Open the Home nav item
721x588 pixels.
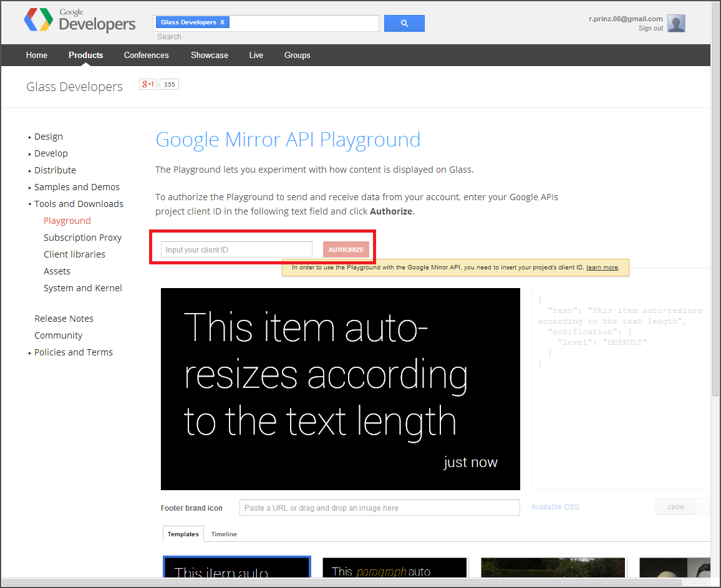click(x=37, y=55)
